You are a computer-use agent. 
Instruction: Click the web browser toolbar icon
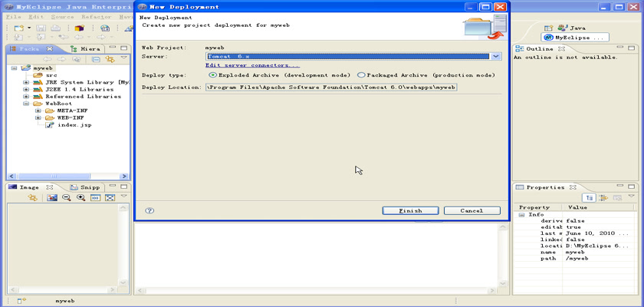(105, 28)
